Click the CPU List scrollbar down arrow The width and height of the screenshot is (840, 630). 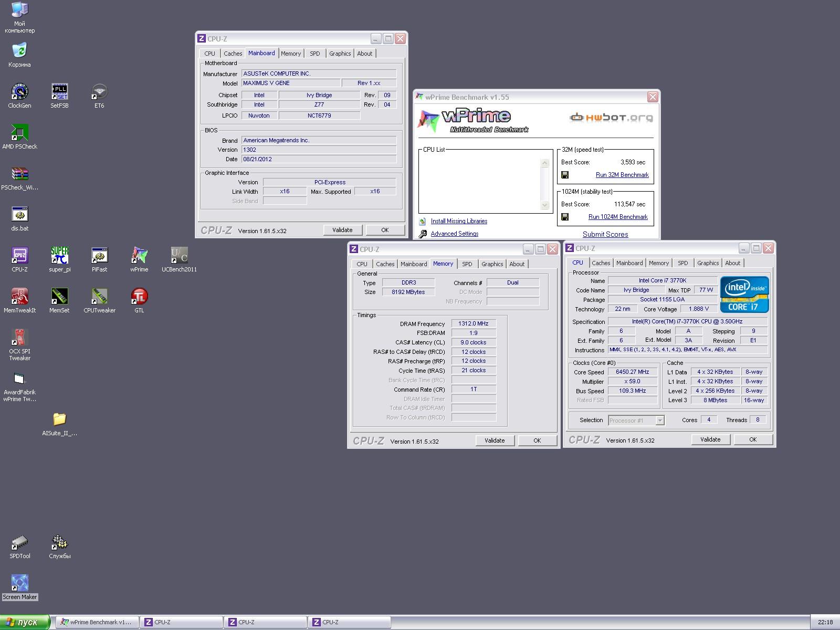tap(544, 205)
